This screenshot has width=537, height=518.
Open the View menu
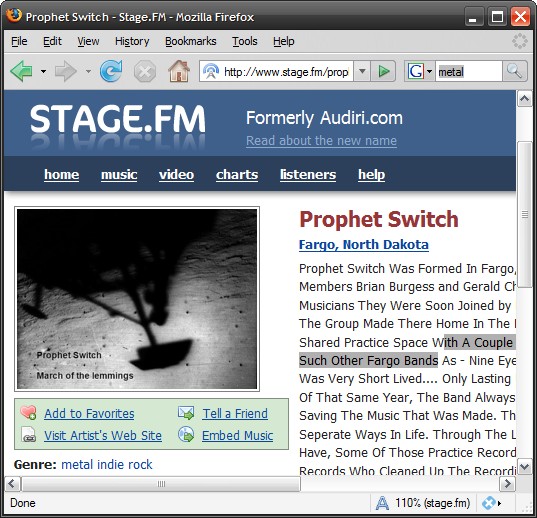click(88, 41)
